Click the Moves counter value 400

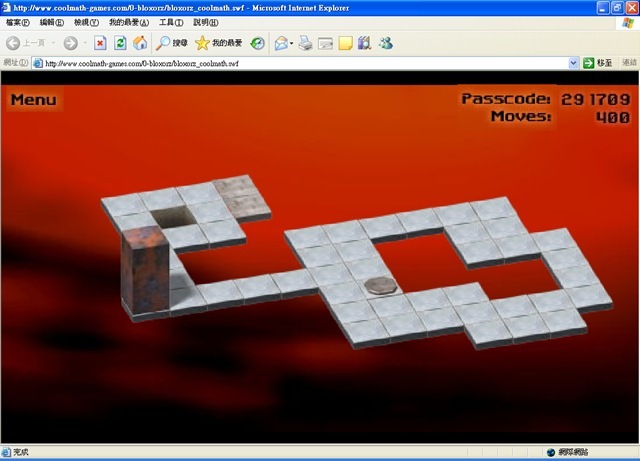(x=613, y=117)
